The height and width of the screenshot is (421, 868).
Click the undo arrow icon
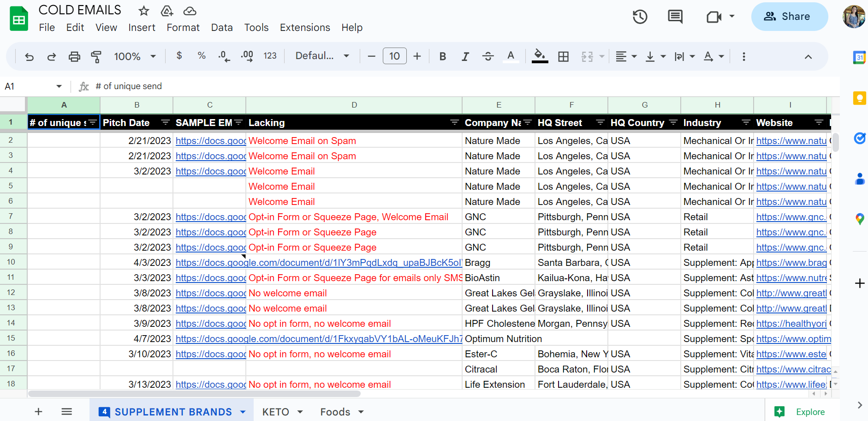[x=29, y=56]
